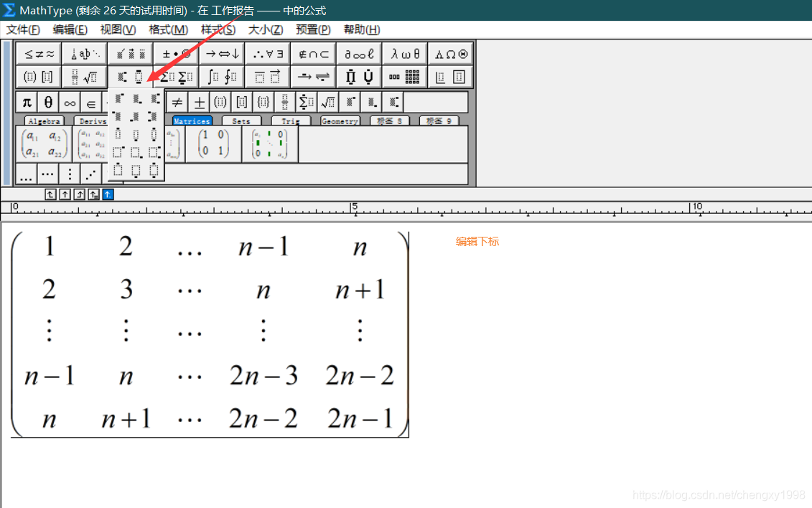
Task: Insert the infinity symbol from the small bar
Action: coord(70,103)
